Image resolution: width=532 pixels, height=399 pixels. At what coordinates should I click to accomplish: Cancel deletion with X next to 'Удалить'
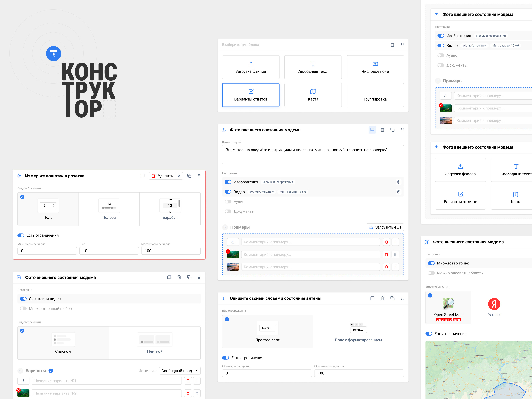click(179, 176)
